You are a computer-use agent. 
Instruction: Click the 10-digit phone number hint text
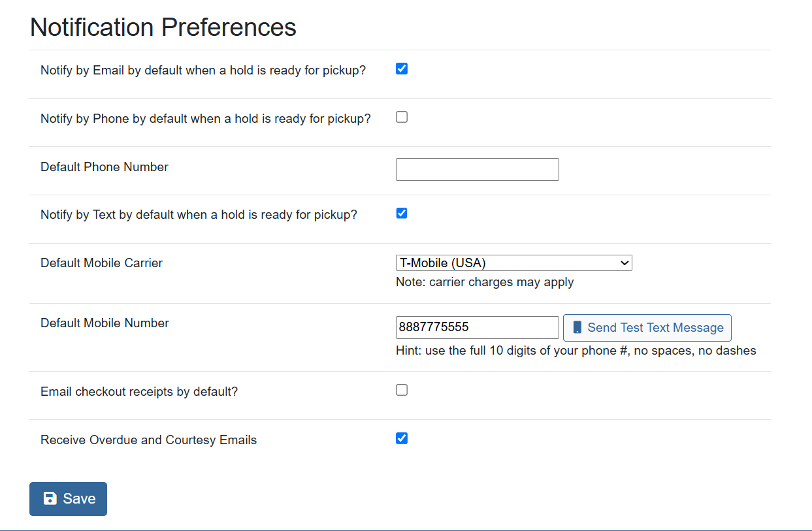coord(576,350)
